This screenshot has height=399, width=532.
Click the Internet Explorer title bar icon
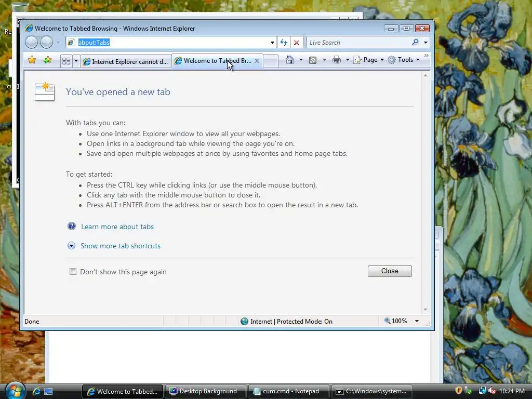(29, 28)
